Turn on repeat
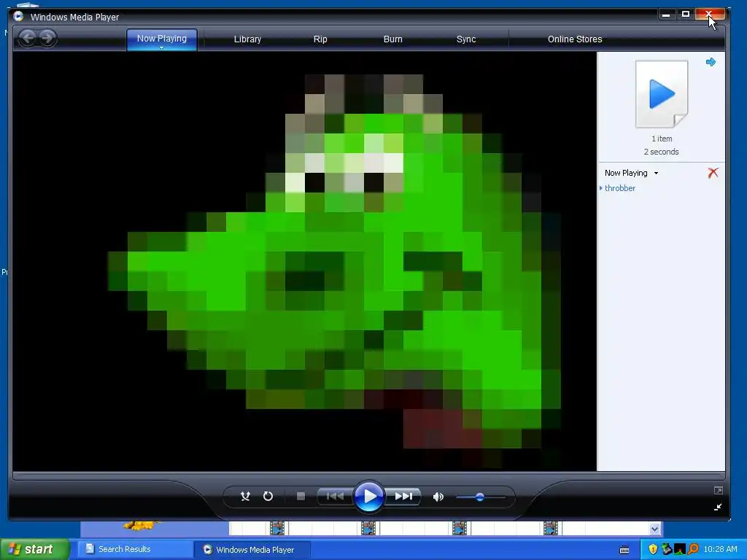The image size is (747, 560). click(268, 497)
